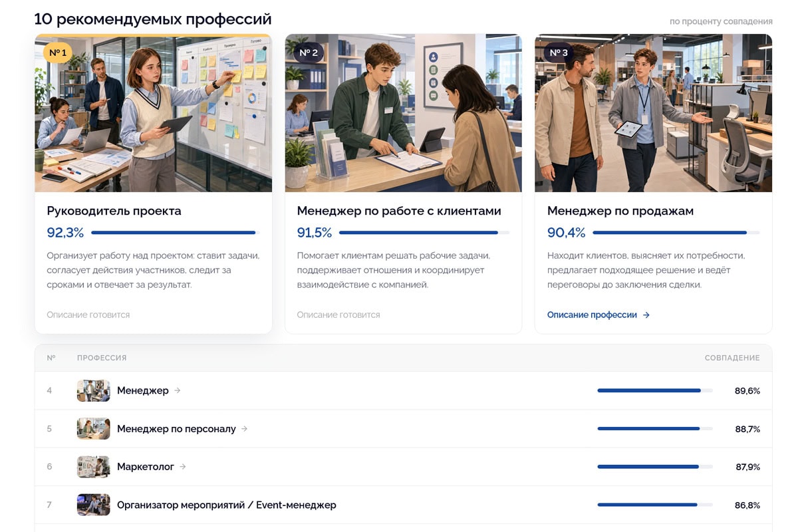
Task: Click the Менеджер по работе с клиентами image
Action: [x=404, y=113]
